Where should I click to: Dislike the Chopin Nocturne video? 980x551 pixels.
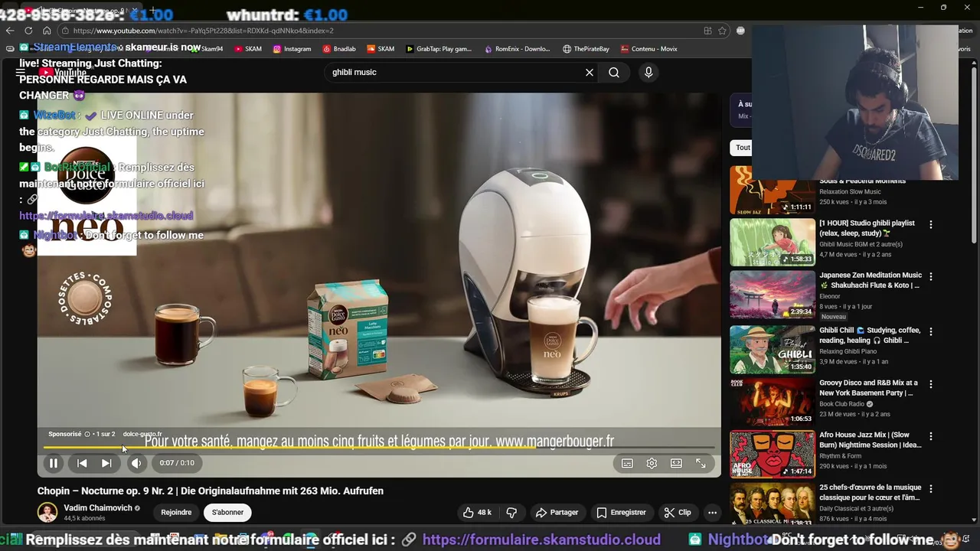511,512
